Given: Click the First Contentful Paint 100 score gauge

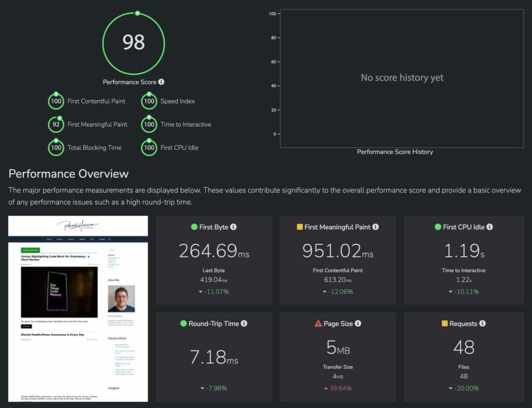Looking at the screenshot, I should tap(56, 101).
